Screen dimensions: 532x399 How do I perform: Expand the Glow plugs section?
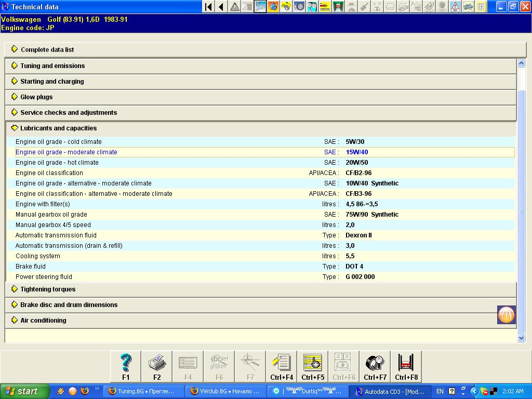pos(36,97)
